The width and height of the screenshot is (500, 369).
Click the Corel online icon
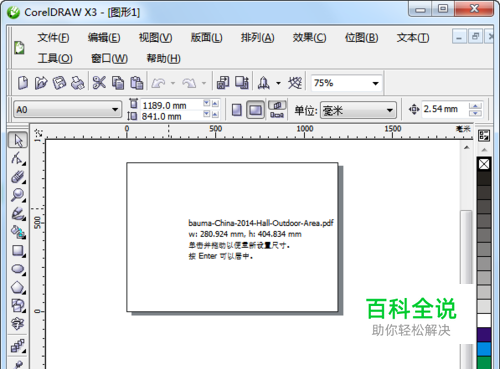[295, 83]
